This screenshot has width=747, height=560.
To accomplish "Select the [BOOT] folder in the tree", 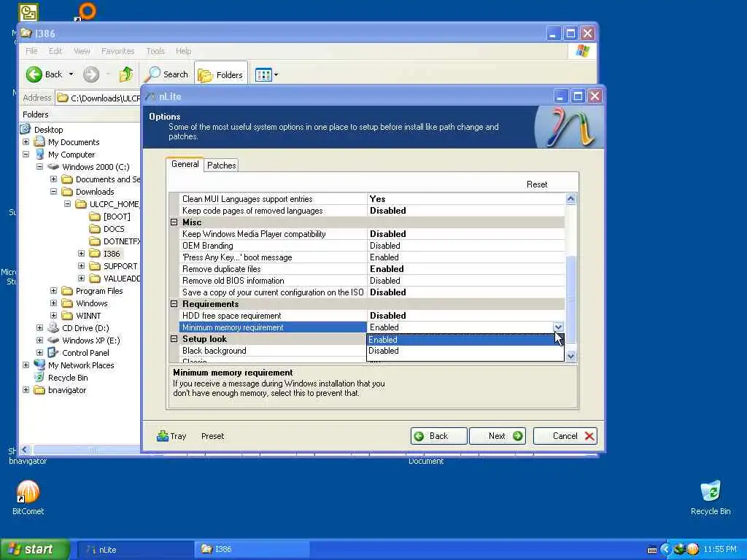I will point(117,217).
